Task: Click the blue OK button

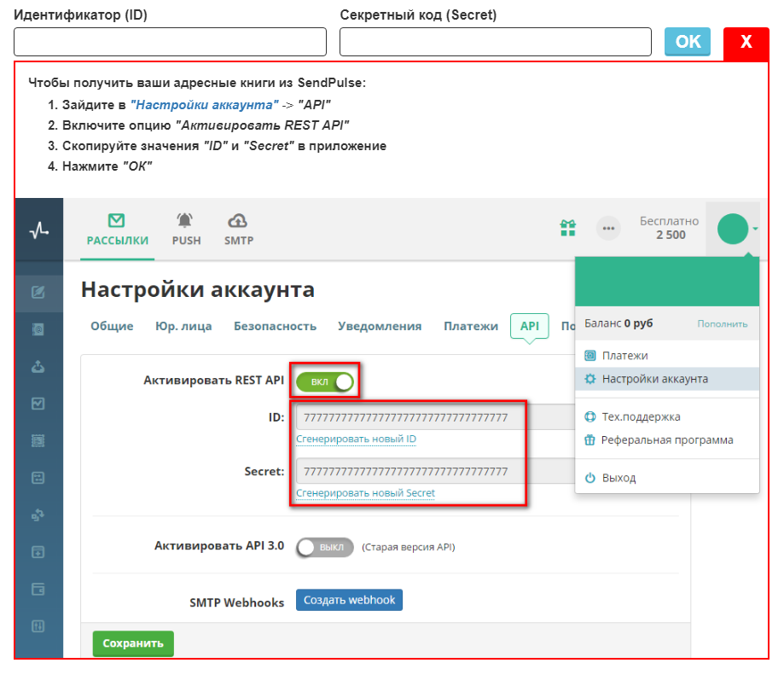Action: click(x=688, y=42)
